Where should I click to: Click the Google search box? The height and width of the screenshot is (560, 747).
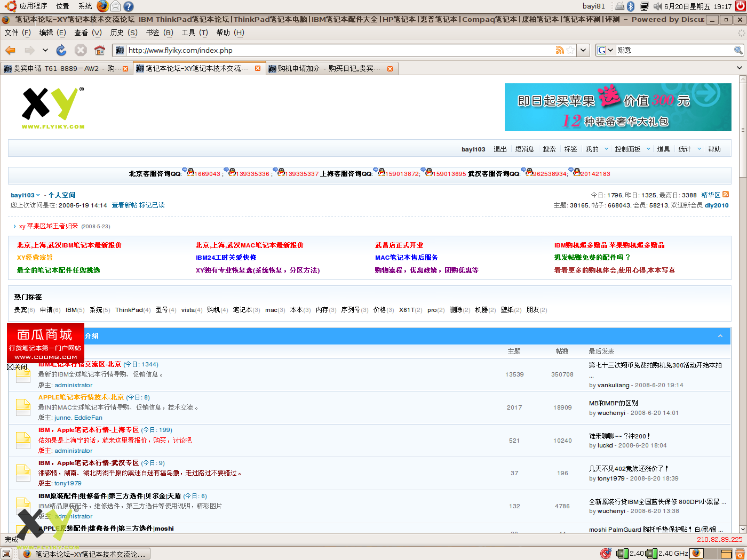point(674,50)
